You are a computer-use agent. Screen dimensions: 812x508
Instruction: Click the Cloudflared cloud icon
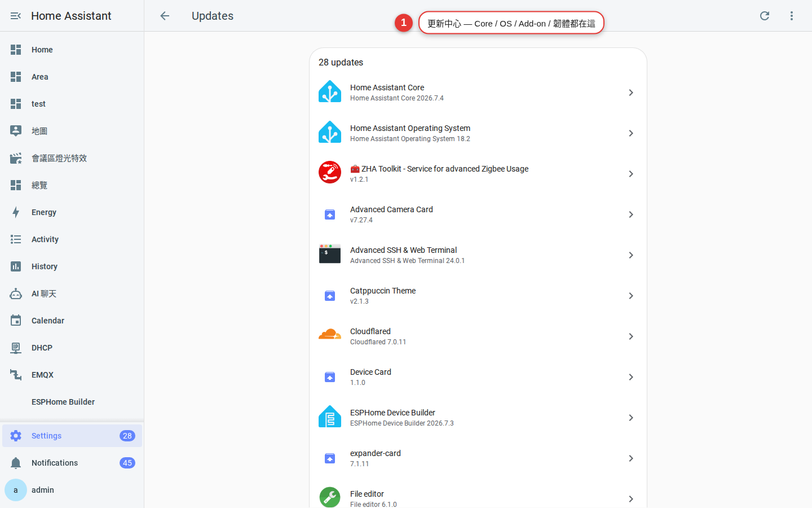click(330, 335)
